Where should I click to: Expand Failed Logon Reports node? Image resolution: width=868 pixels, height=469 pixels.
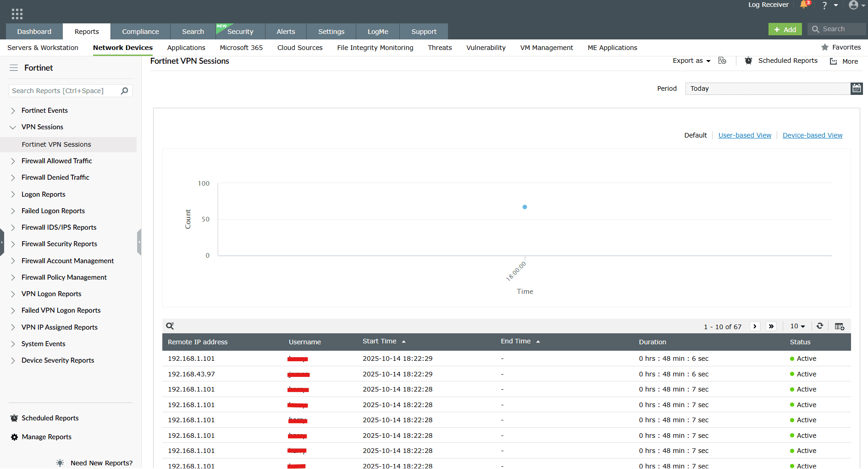point(13,211)
